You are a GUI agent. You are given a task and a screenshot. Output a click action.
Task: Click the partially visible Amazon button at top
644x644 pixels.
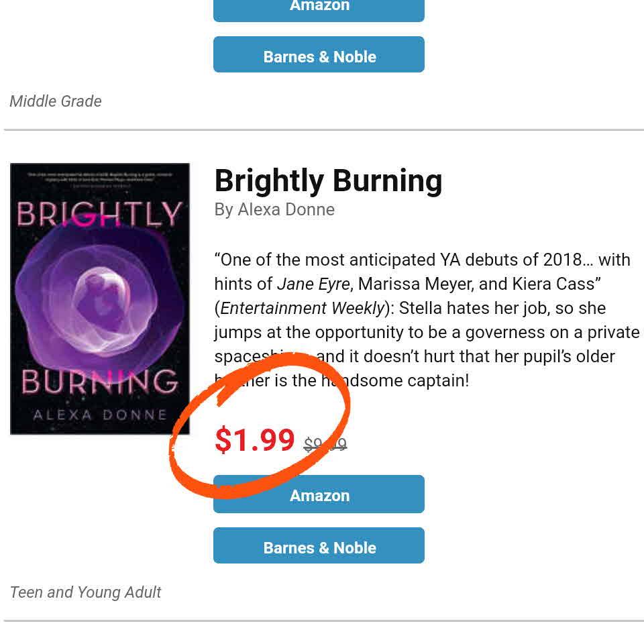(319, 8)
